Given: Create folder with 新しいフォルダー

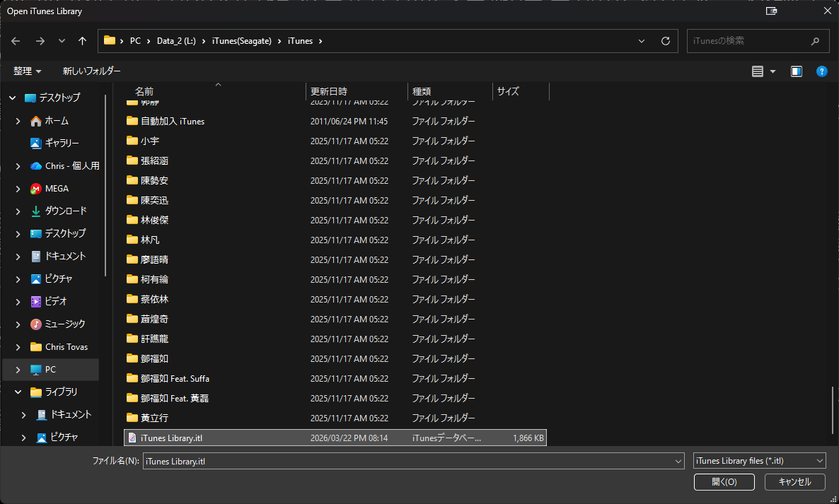Looking at the screenshot, I should click(91, 71).
